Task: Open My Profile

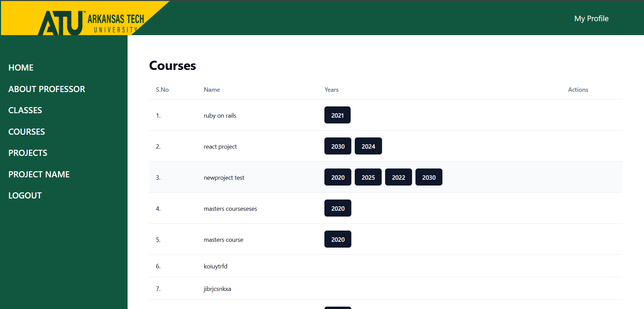Action: coord(591,18)
